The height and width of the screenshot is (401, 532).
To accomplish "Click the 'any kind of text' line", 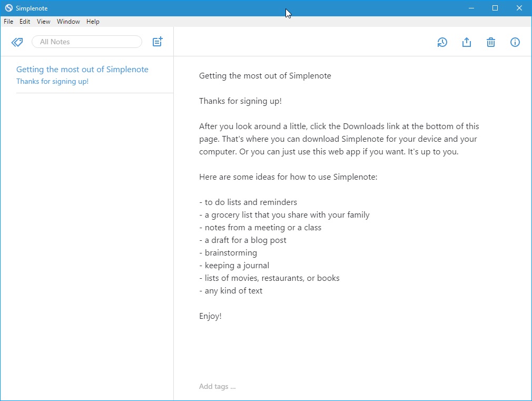I will 231,291.
